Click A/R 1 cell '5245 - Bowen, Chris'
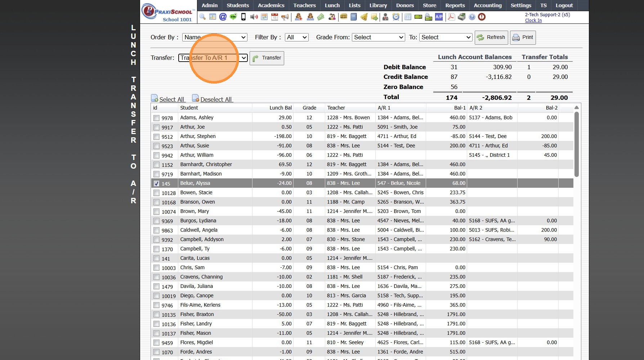The height and width of the screenshot is (360, 644). (401, 192)
